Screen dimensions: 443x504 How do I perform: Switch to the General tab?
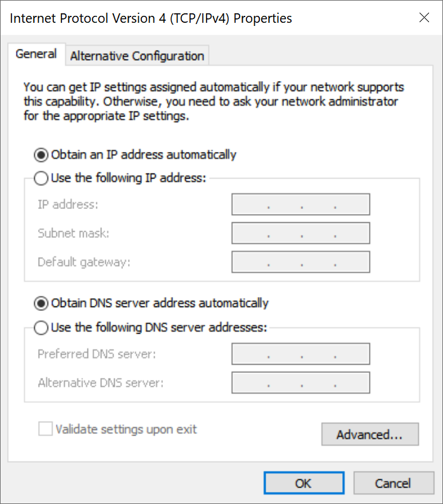click(x=36, y=54)
